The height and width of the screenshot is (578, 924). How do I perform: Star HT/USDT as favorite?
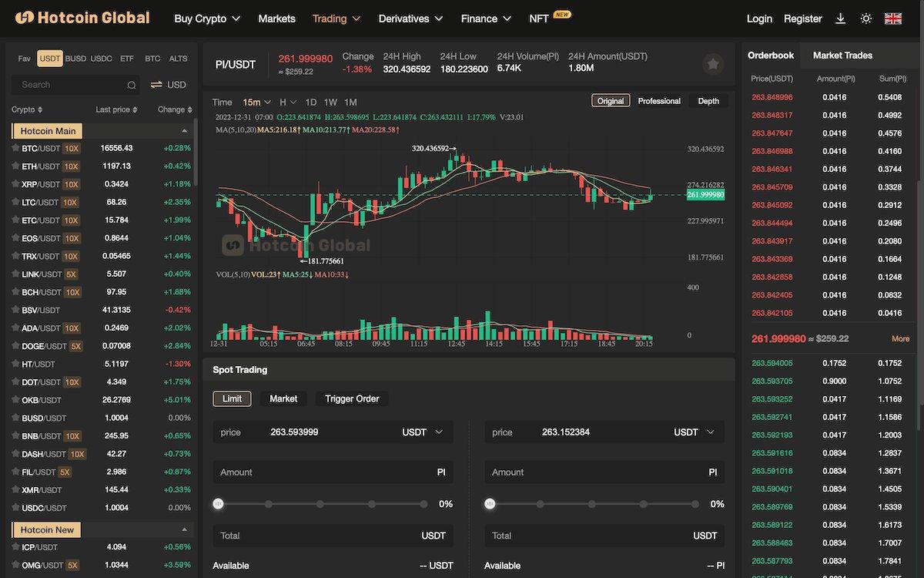coord(15,364)
